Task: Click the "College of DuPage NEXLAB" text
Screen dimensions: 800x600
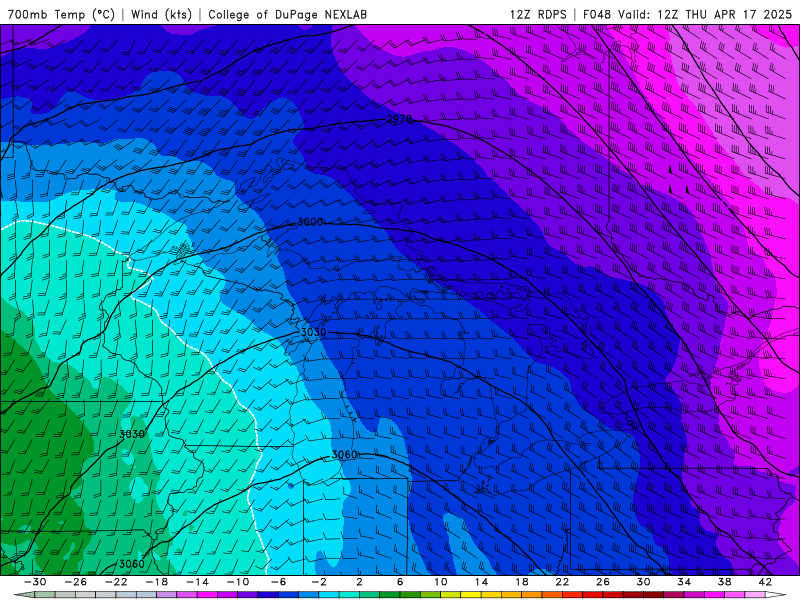Action: tap(287, 14)
